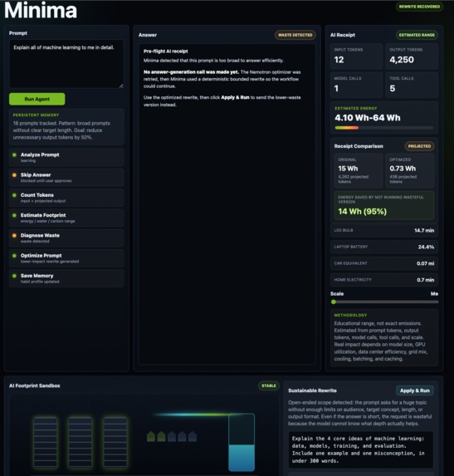Viewport: 454px width, 476px height.
Task: Select the Skip Answer step
Action: (x=66, y=178)
